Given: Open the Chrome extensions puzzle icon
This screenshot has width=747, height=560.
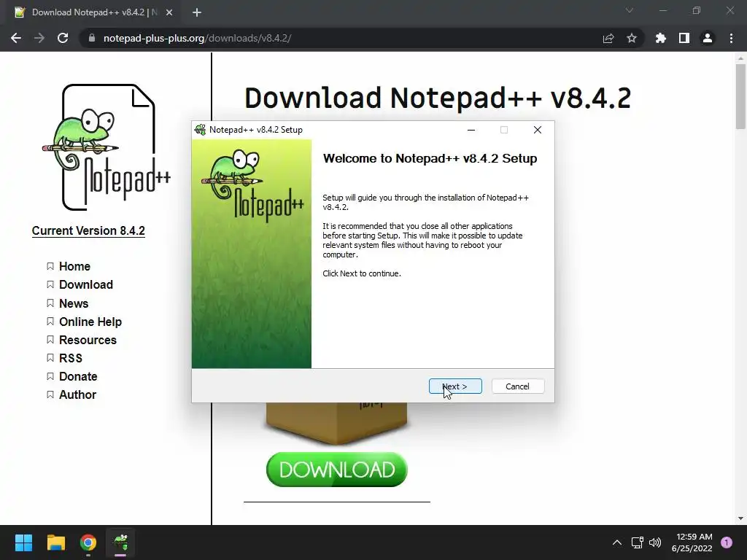Looking at the screenshot, I should point(661,38).
